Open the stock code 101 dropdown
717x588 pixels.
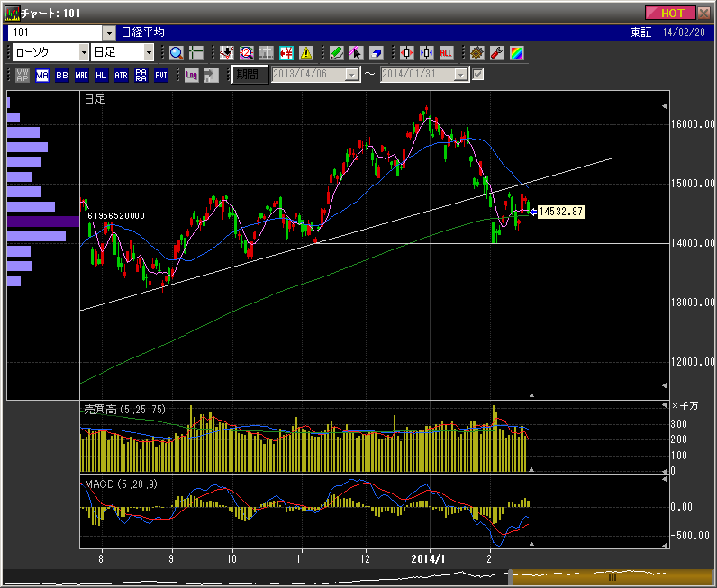[x=109, y=32]
